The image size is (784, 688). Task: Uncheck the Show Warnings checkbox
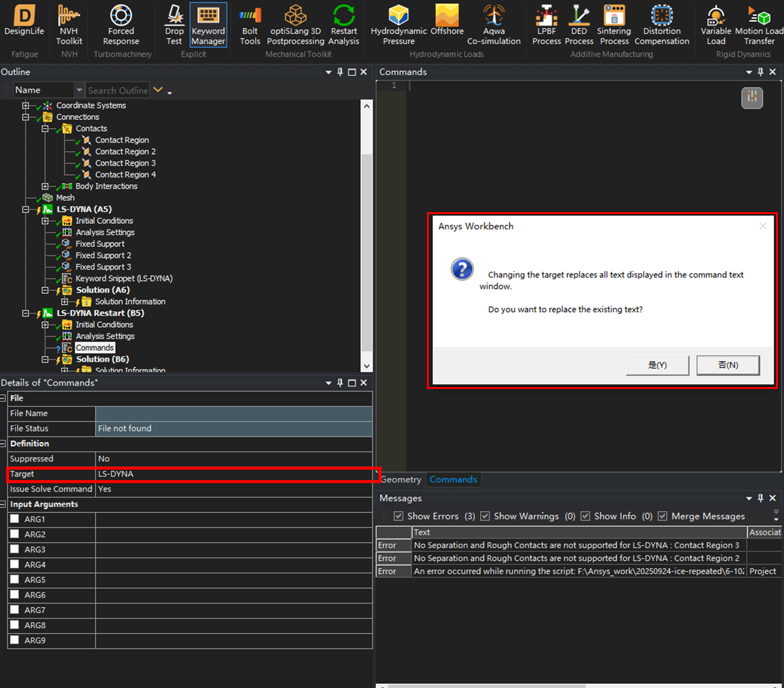pyautogui.click(x=485, y=516)
